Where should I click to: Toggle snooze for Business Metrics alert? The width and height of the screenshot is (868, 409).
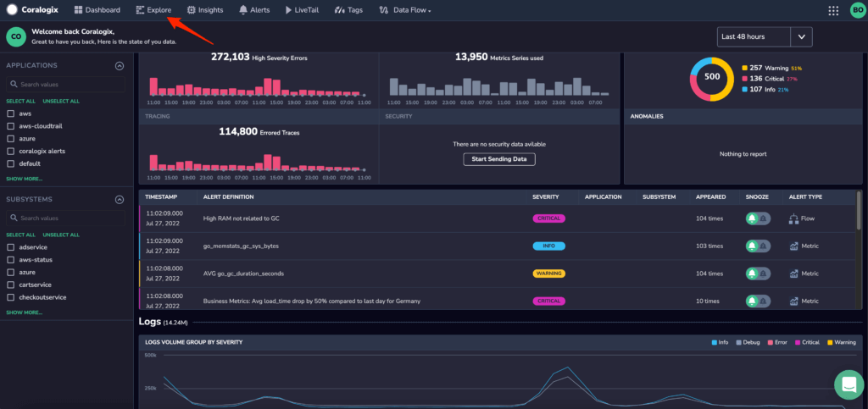(758, 301)
